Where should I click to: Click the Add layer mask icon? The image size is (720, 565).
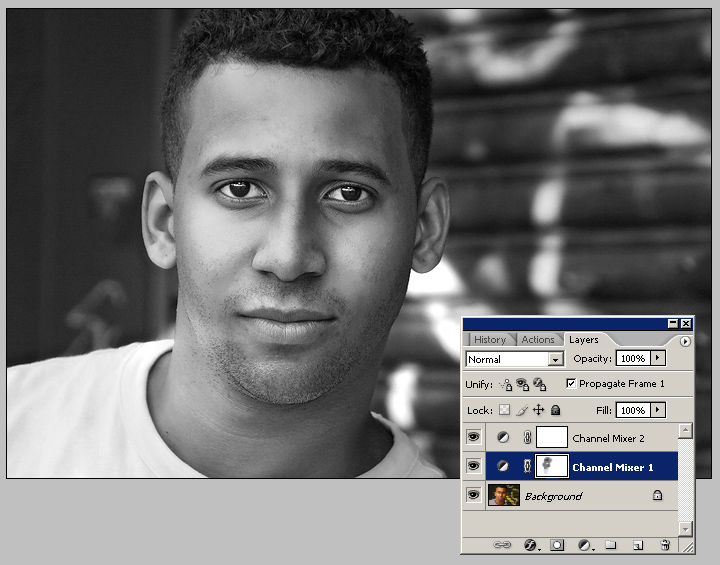557,545
